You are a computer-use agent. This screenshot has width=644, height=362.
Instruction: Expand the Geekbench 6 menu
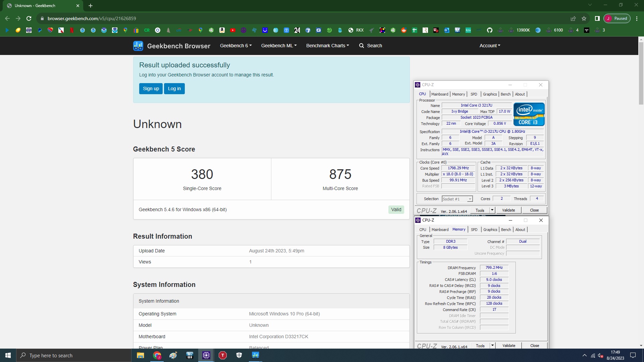[x=236, y=46]
